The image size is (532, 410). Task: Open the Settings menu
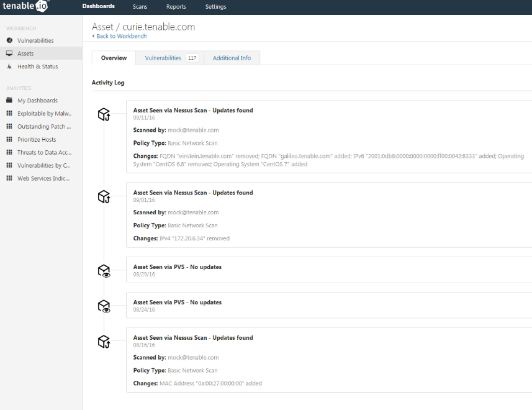[x=215, y=6]
